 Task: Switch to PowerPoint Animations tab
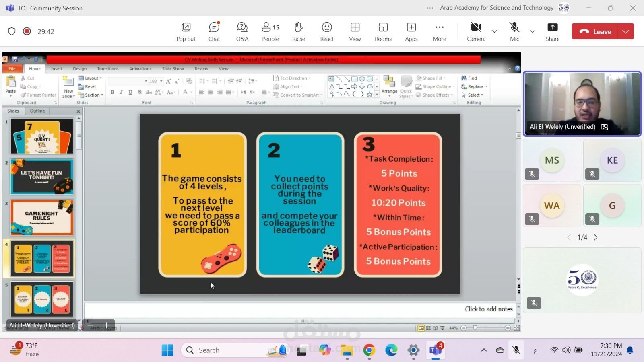[x=140, y=69]
